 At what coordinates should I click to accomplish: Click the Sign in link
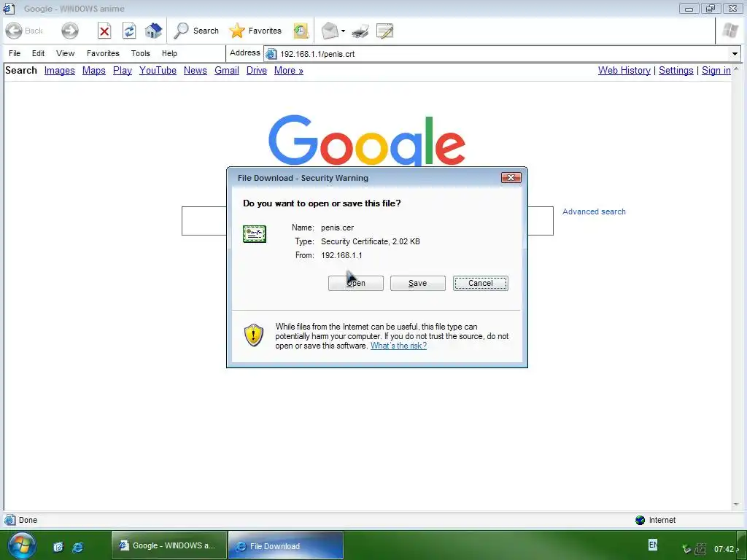(x=716, y=71)
